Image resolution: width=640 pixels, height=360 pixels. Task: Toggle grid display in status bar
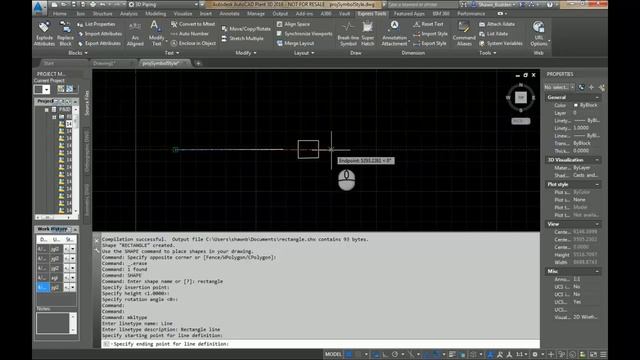[349, 354]
